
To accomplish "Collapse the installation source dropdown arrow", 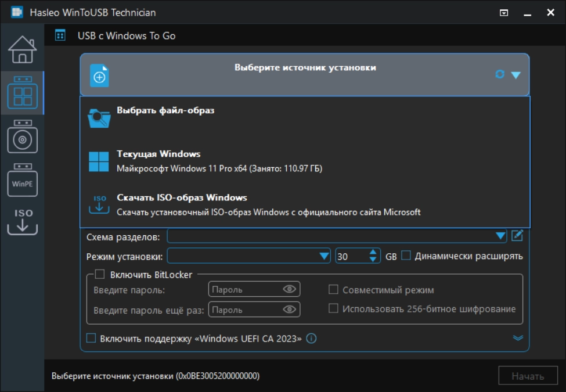I will click(x=516, y=75).
